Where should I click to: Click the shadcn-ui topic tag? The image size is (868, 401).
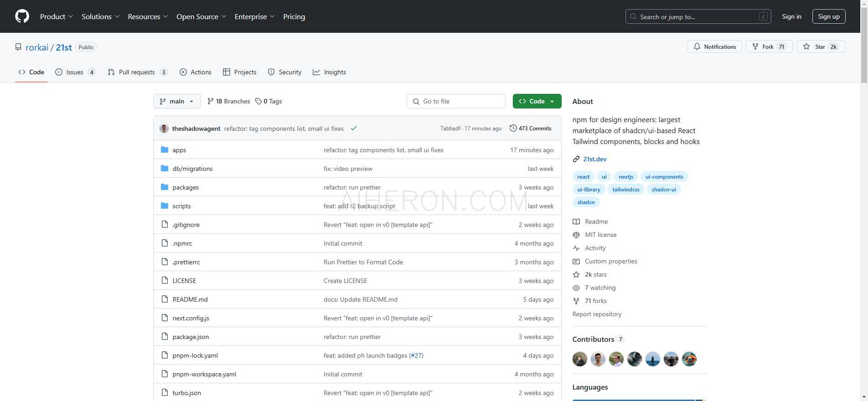pyautogui.click(x=664, y=190)
